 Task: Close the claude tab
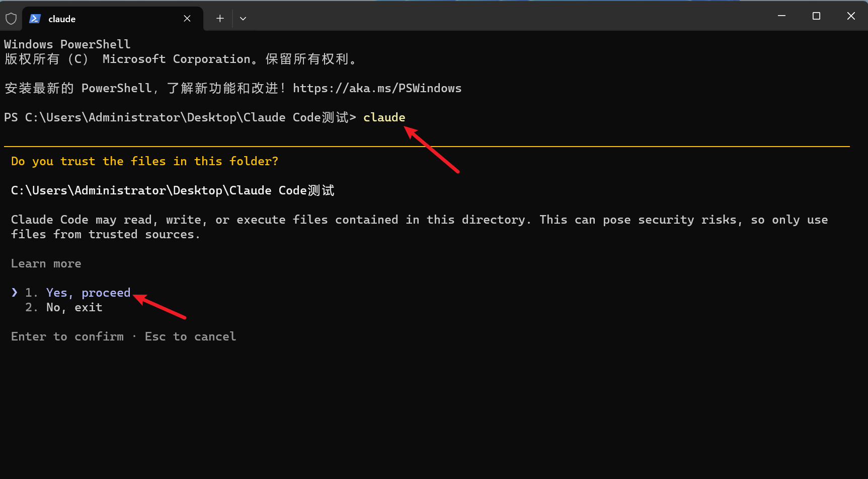(x=187, y=19)
